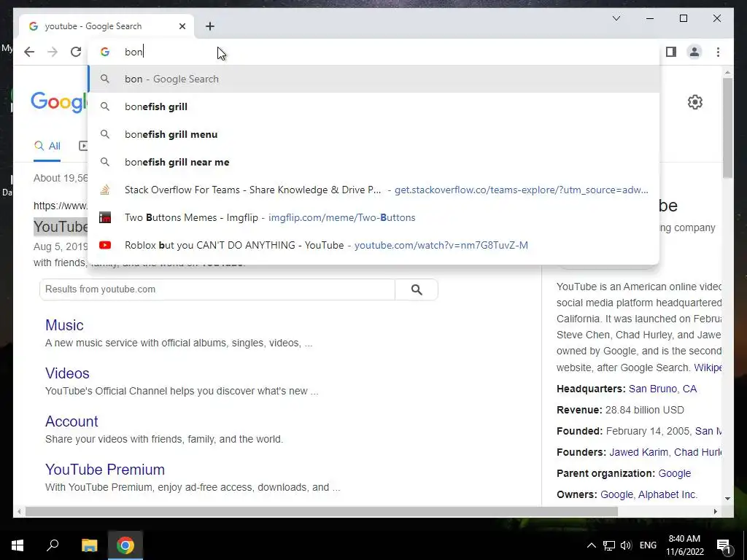747x560 pixels.
Task: Open Windows taskbar search
Action: click(53, 545)
